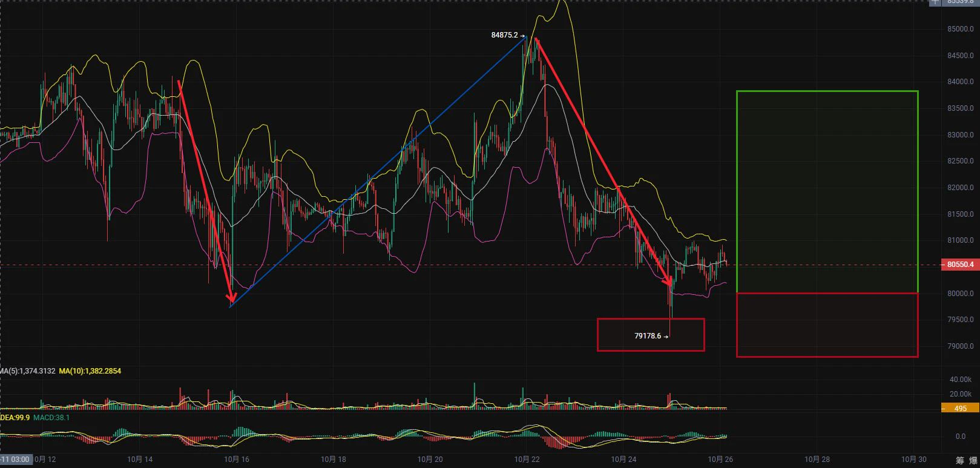The width and height of the screenshot is (980, 468).
Task: Click the 10月 26 date on time axis
Action: [720, 460]
